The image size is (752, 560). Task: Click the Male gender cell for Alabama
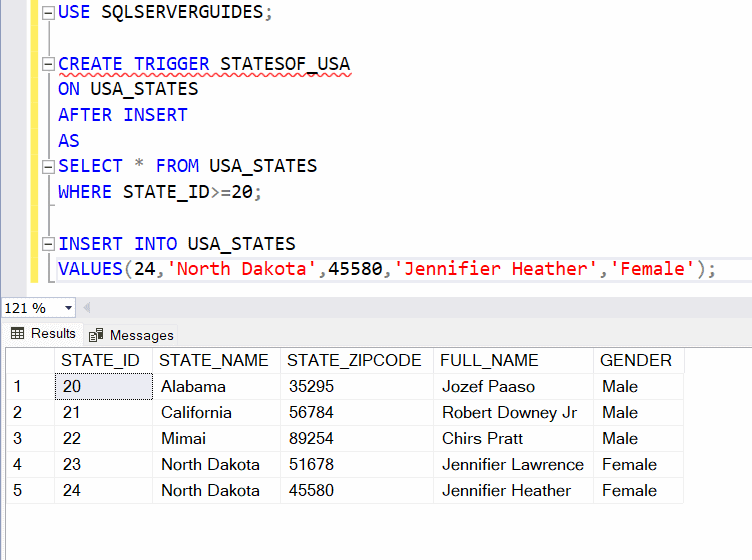coord(638,386)
